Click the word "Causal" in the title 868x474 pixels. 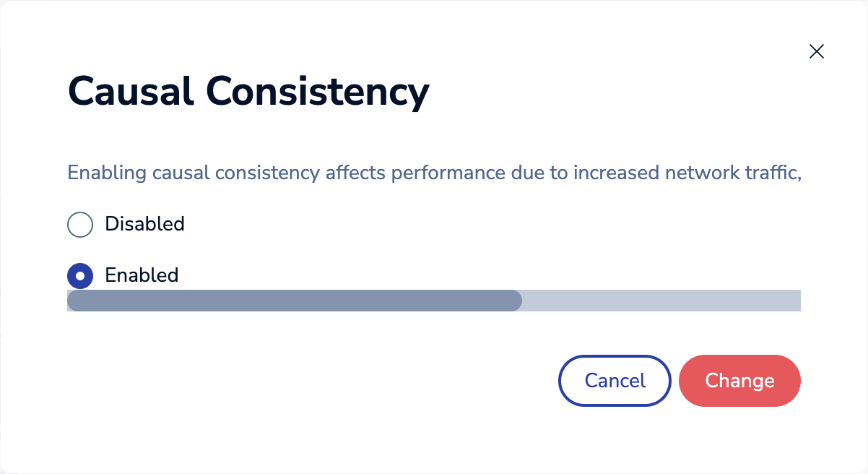click(x=131, y=92)
